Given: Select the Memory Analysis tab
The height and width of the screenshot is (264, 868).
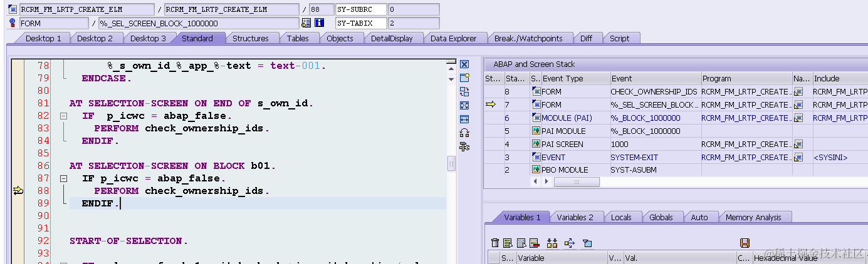Looking at the screenshot, I should (x=753, y=217).
